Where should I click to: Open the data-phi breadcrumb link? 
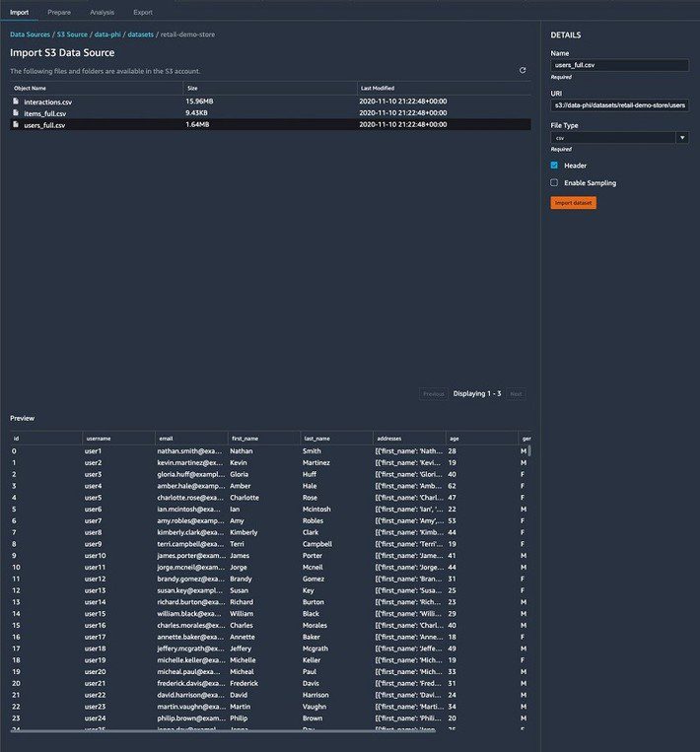tap(107, 34)
